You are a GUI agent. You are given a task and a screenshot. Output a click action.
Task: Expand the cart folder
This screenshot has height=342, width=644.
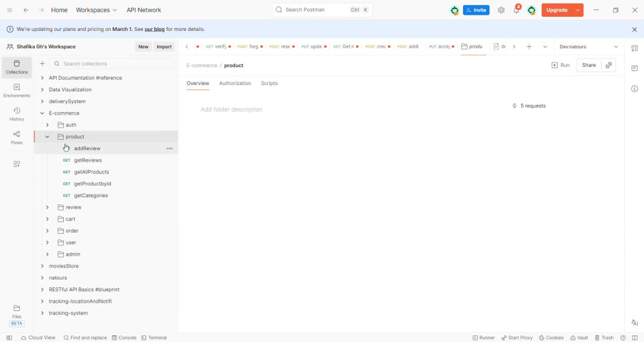(47, 219)
